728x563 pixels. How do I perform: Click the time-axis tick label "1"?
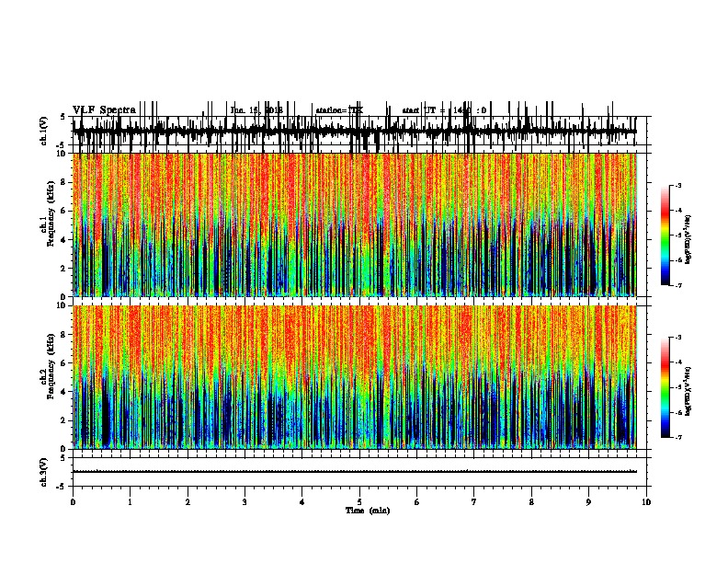click(131, 502)
